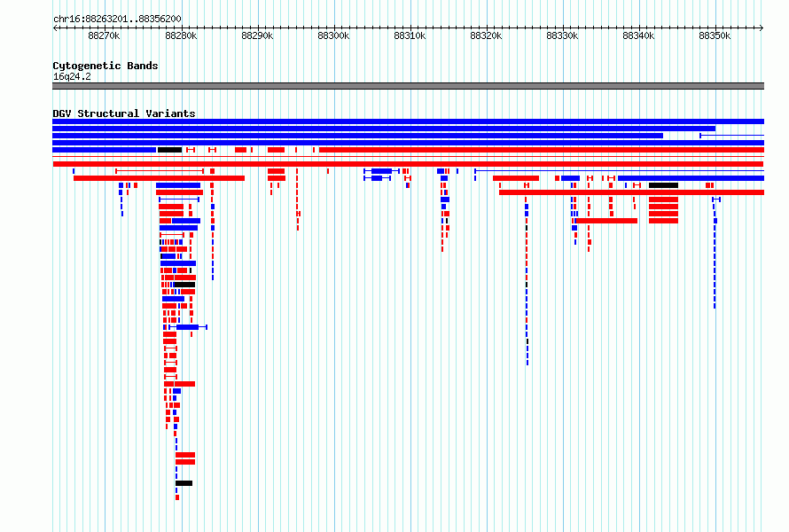Image resolution: width=789 pixels, height=532 pixels.
Task: Select the long red variant spanning 88266k to 88288k
Action: (159, 178)
